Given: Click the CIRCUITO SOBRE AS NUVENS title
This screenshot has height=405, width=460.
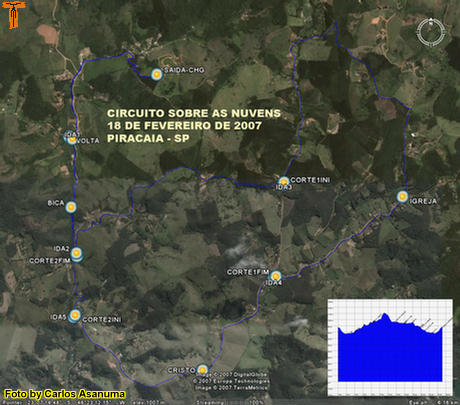Looking at the screenshot, I should 194,113.
